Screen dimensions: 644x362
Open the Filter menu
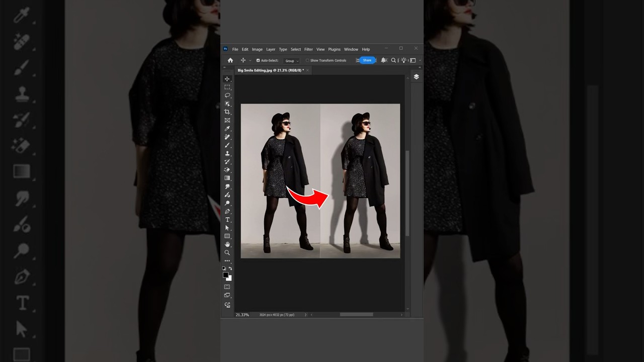coord(308,49)
